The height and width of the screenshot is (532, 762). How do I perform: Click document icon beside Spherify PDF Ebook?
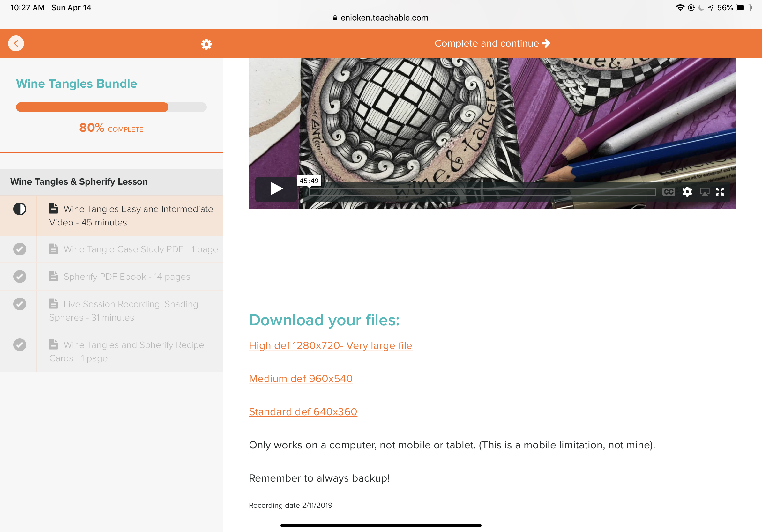(x=53, y=276)
